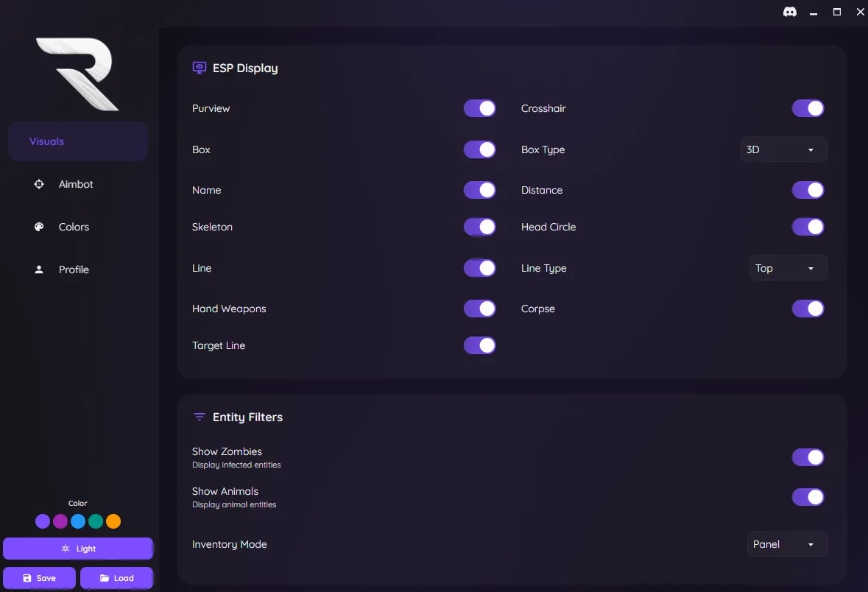Expand the Line Type dropdown set to Top
Screen dimensions: 868x592
(788, 268)
